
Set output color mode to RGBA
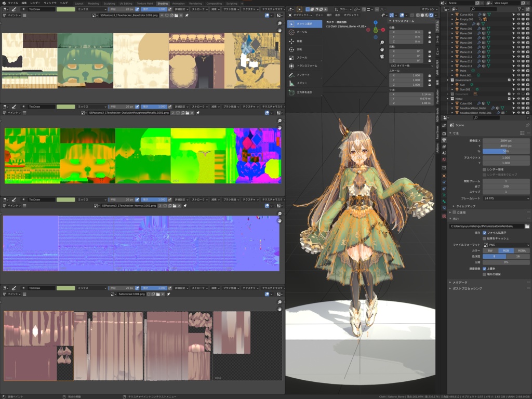(522, 250)
